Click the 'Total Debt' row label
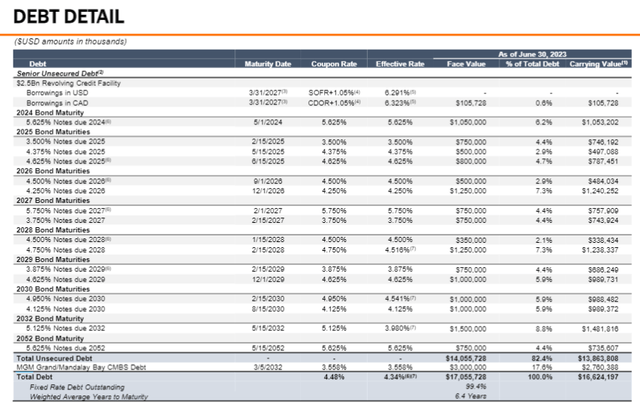The height and width of the screenshot is (402, 640). [34, 377]
